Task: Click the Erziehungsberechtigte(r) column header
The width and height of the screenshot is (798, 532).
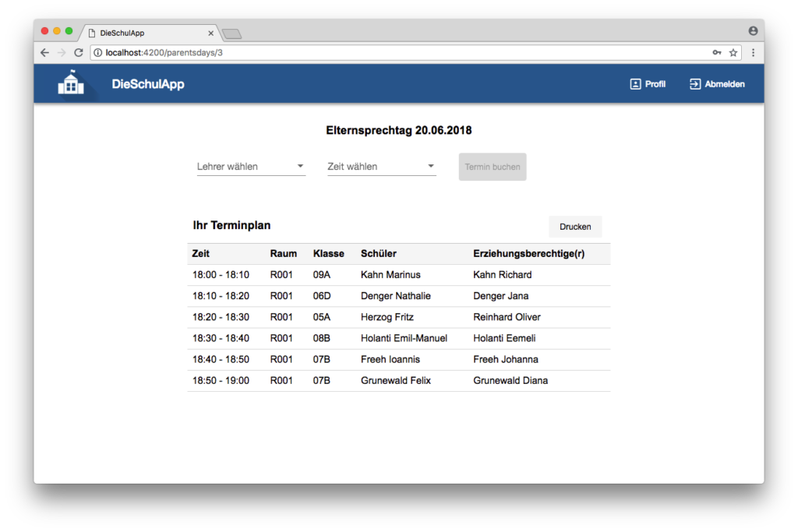Action: point(529,253)
